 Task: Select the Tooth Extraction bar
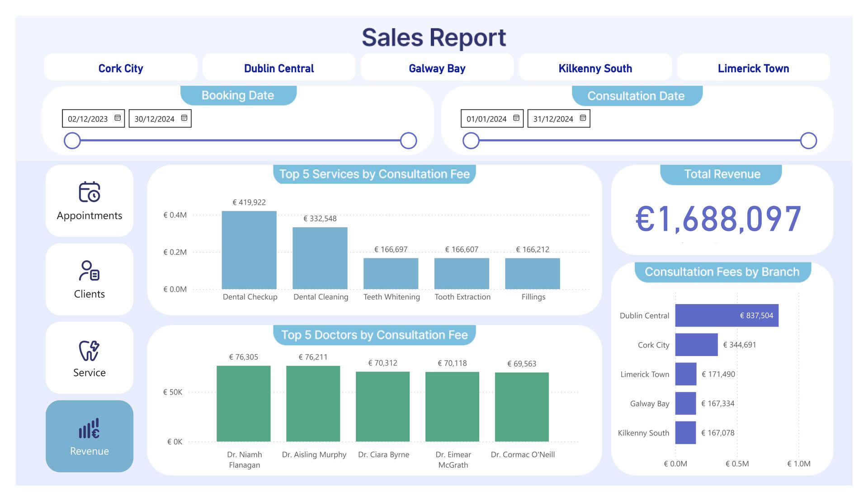coord(462,273)
